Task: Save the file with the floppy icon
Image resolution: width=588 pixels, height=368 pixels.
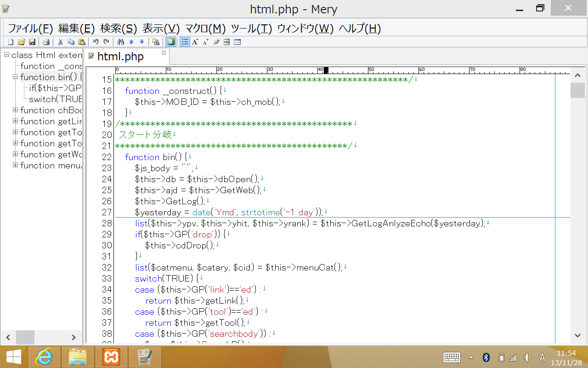Action: pyautogui.click(x=32, y=42)
